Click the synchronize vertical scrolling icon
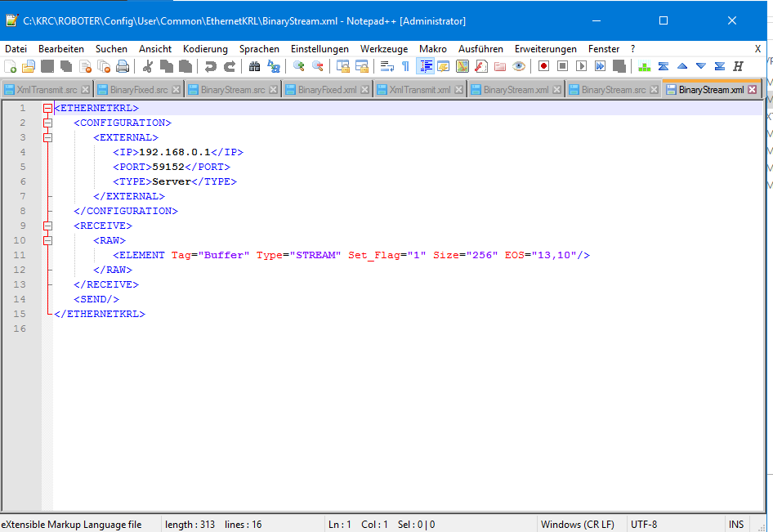 pos(342,66)
